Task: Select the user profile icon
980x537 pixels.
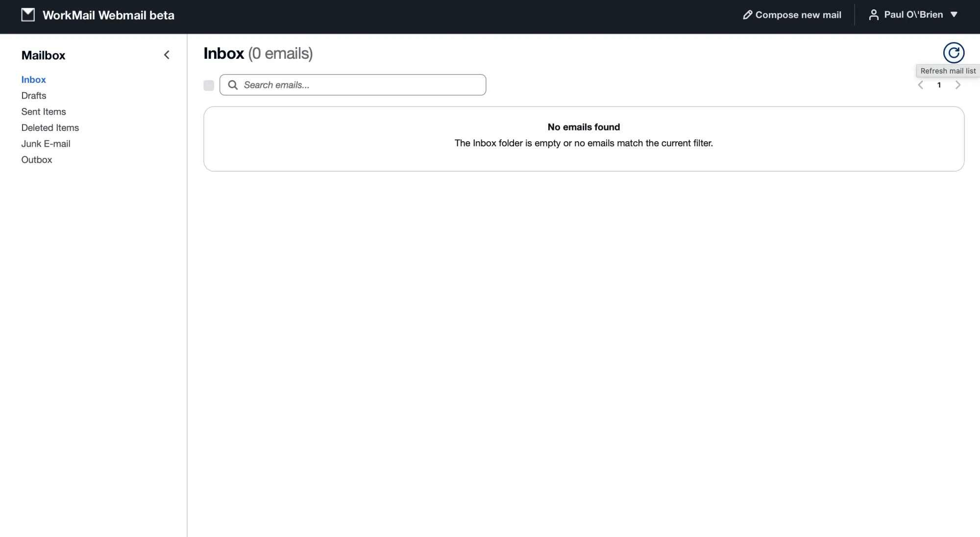Action: tap(874, 14)
